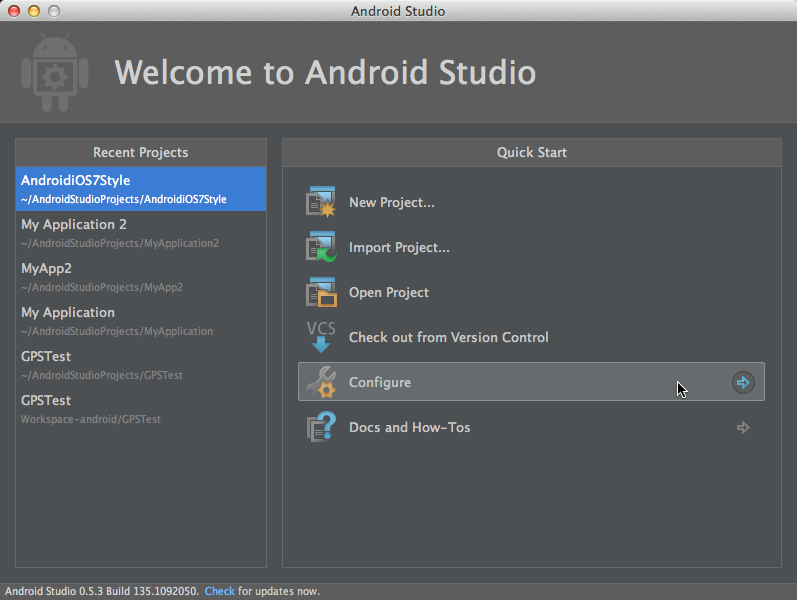
Task: Open the MyApp2 recent project
Action: click(140, 277)
